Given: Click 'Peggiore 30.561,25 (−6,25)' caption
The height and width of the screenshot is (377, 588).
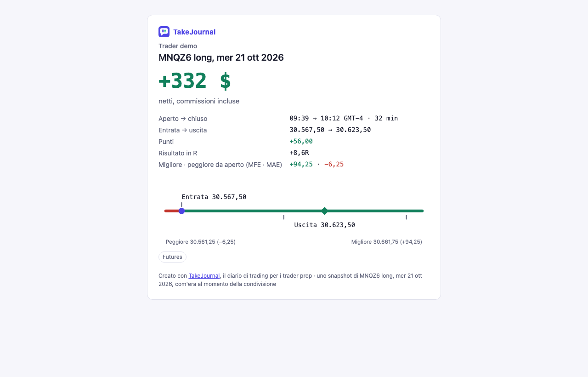Looking at the screenshot, I should (201, 242).
